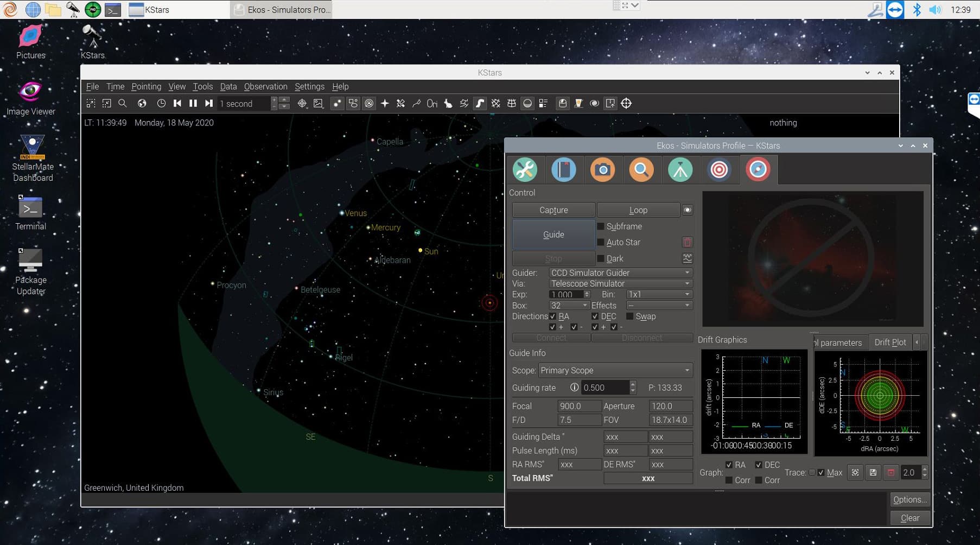Clear the drift graph red icon
The width and height of the screenshot is (980, 545).
891,472
